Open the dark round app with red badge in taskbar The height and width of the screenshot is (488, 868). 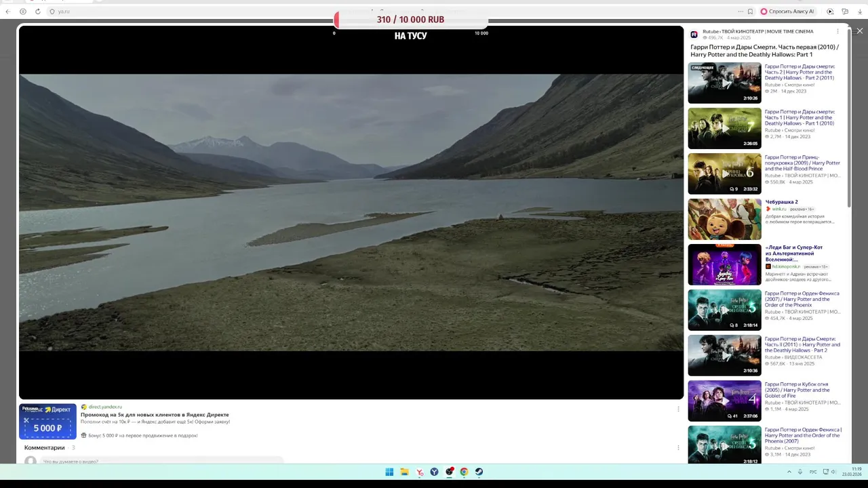450,472
